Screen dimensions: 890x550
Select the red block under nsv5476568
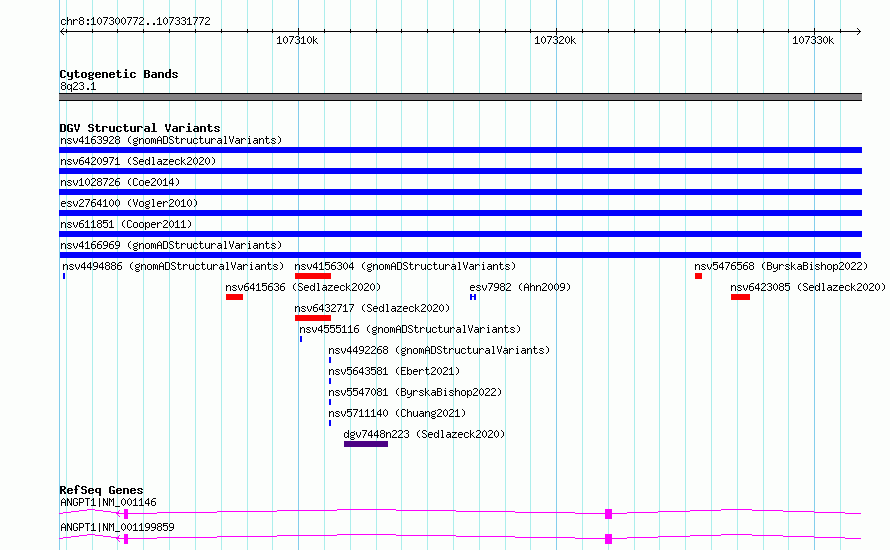click(698, 276)
